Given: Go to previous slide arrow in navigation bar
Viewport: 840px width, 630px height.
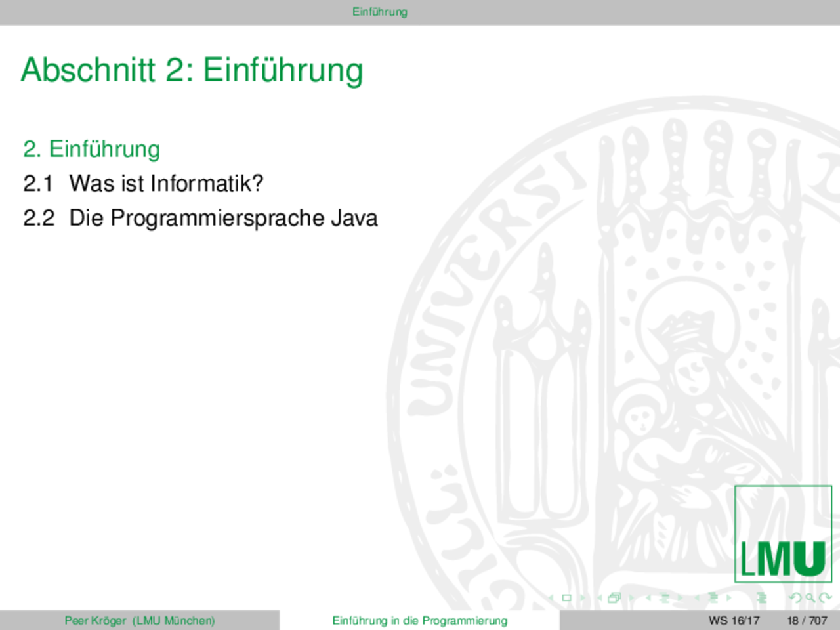Looking at the screenshot, I should [x=551, y=598].
